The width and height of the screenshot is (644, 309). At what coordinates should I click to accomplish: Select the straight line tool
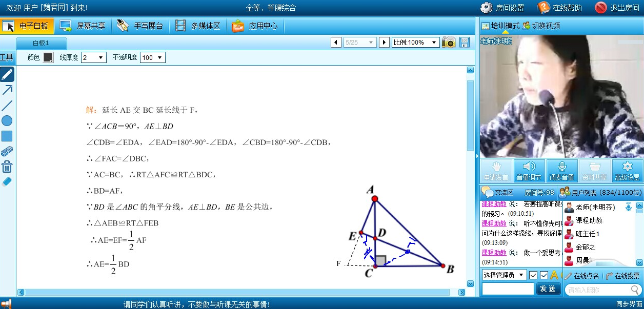pos(7,106)
